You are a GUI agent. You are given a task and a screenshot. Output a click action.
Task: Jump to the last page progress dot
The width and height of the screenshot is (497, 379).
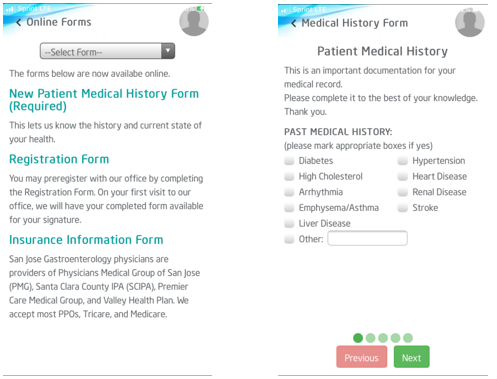(x=408, y=338)
